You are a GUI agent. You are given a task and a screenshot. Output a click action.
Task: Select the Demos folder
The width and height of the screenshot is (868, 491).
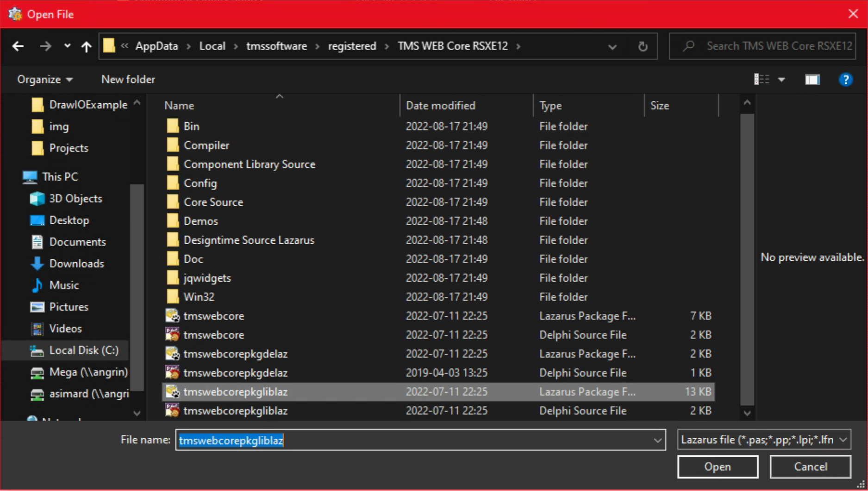pos(438,221)
